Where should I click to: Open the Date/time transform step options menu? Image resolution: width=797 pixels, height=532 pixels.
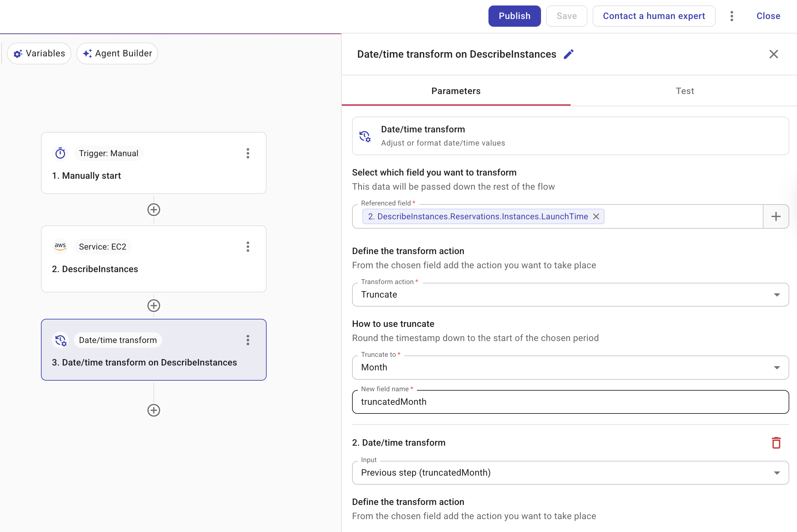tap(248, 340)
